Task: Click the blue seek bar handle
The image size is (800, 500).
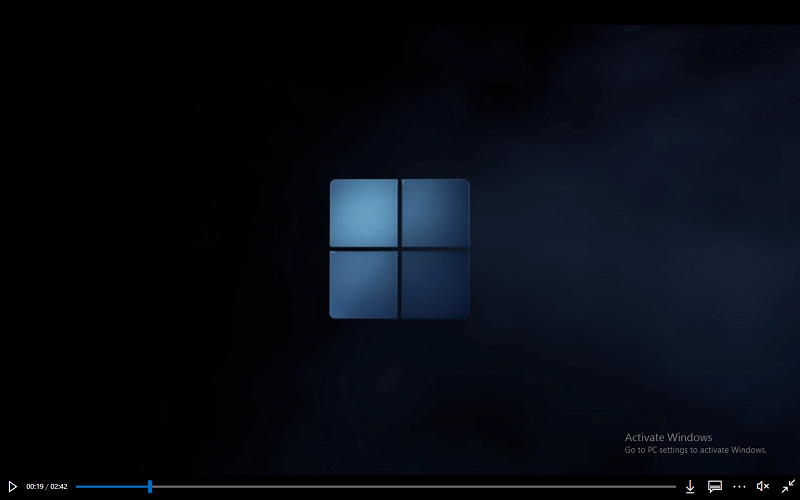Action: point(150,486)
